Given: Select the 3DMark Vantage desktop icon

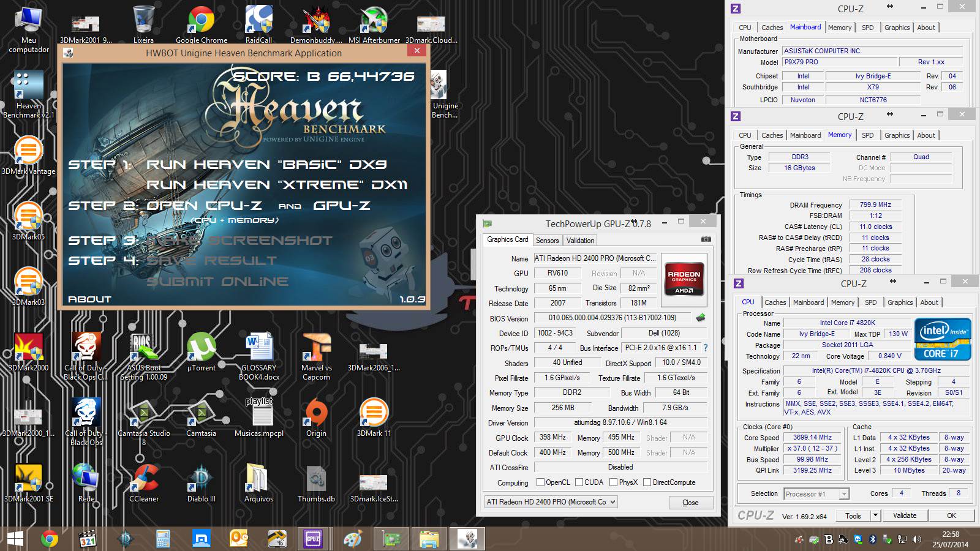Looking at the screenshot, I should tap(28, 156).
